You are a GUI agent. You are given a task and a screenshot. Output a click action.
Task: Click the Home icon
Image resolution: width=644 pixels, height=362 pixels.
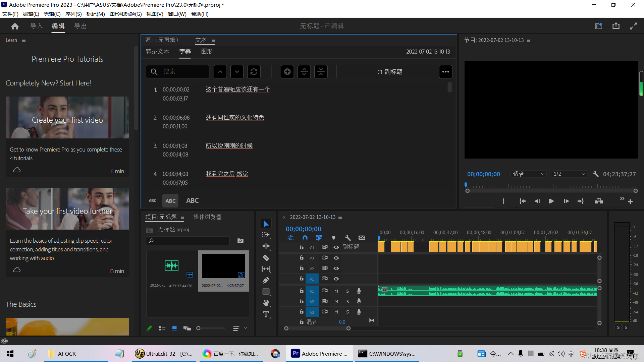point(15,26)
